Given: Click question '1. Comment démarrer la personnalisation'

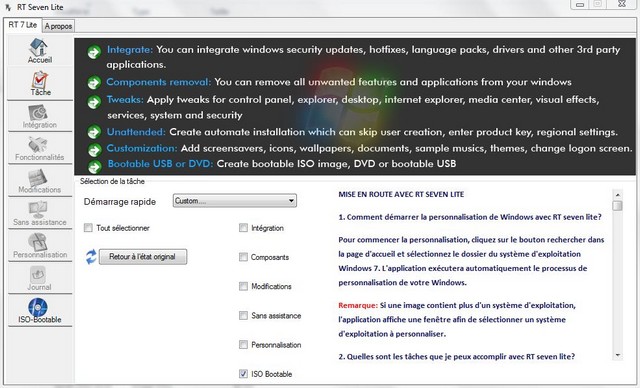Looking at the screenshot, I should coord(470,217).
